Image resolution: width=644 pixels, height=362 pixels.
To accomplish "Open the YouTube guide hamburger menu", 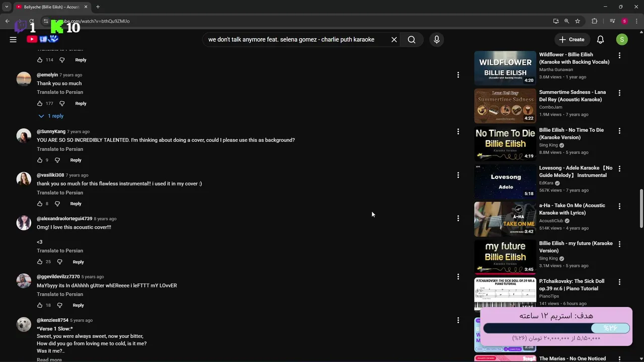I will pos(13,39).
